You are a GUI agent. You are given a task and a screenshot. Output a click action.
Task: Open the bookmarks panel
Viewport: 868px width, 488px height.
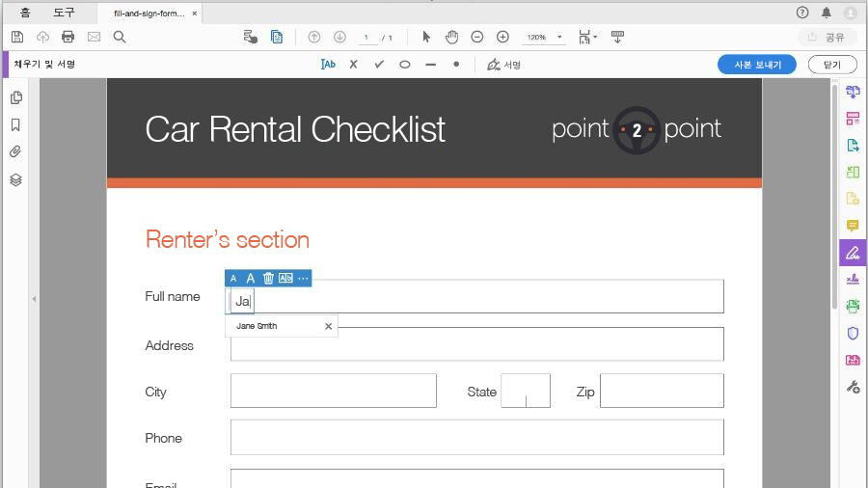point(15,125)
